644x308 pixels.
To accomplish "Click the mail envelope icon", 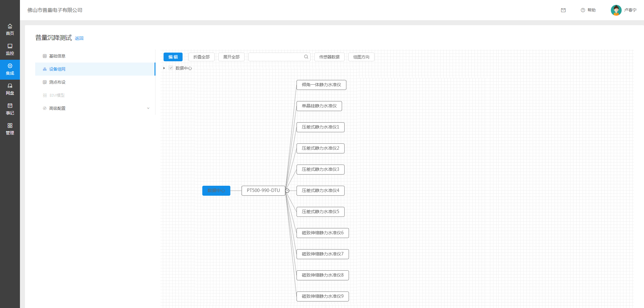I will tap(563, 10).
